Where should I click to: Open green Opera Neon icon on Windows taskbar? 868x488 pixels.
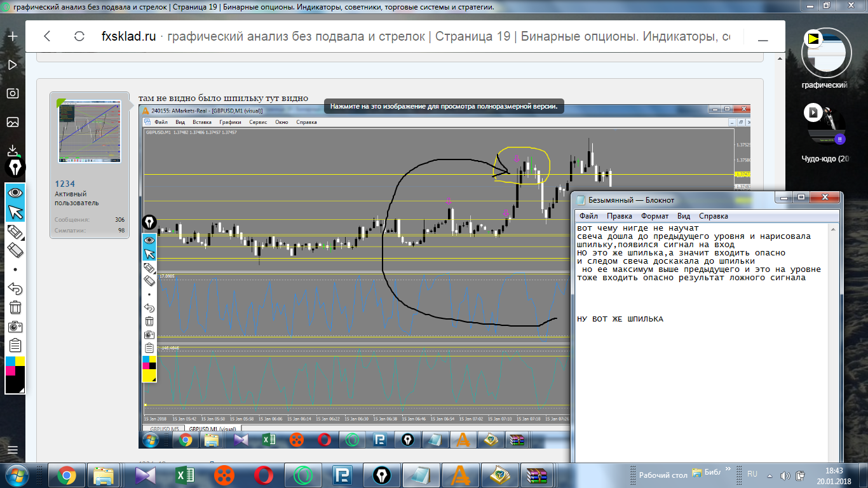[302, 475]
